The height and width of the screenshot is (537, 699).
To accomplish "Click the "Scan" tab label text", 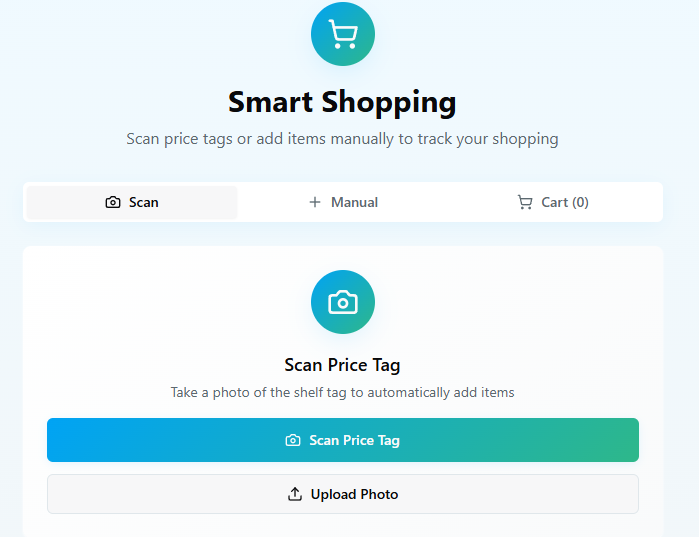I will point(144,202).
